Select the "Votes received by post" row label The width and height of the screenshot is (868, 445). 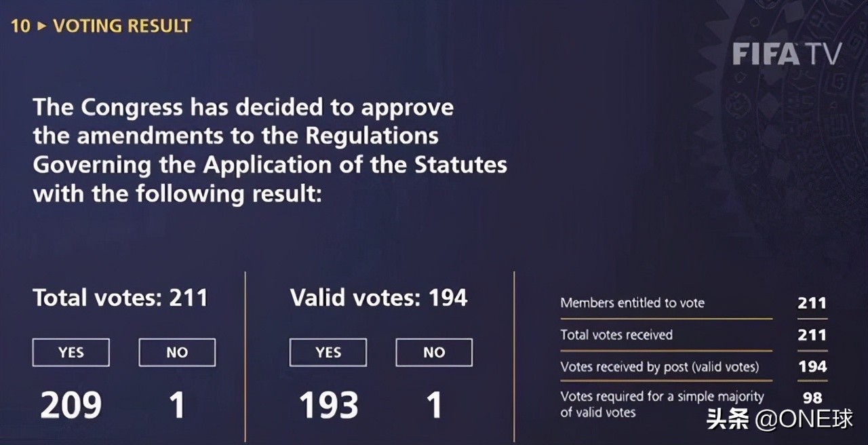coord(659,367)
